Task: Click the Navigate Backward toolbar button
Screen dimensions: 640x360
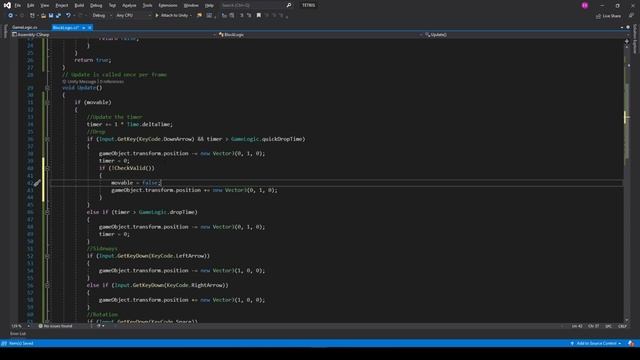Action: [x=11, y=16]
